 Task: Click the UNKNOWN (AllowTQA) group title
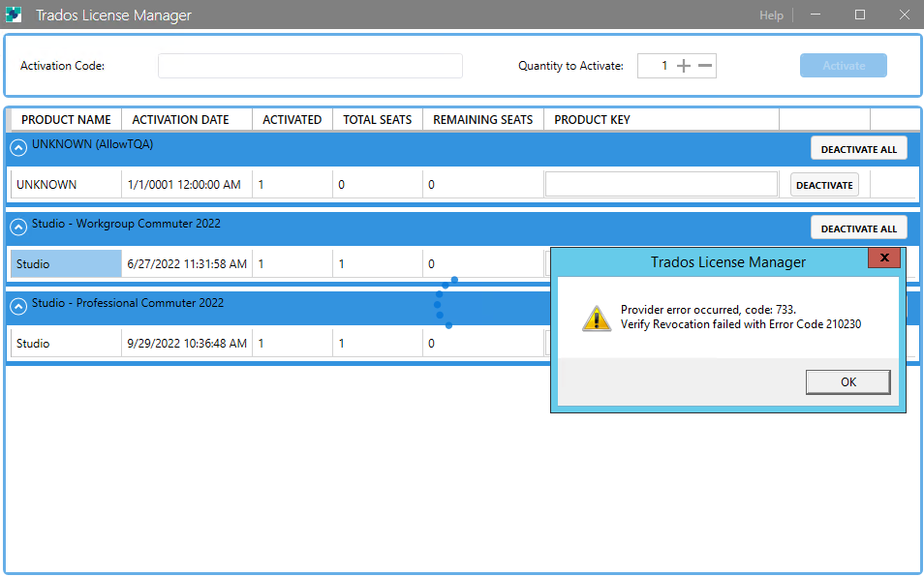coord(93,144)
